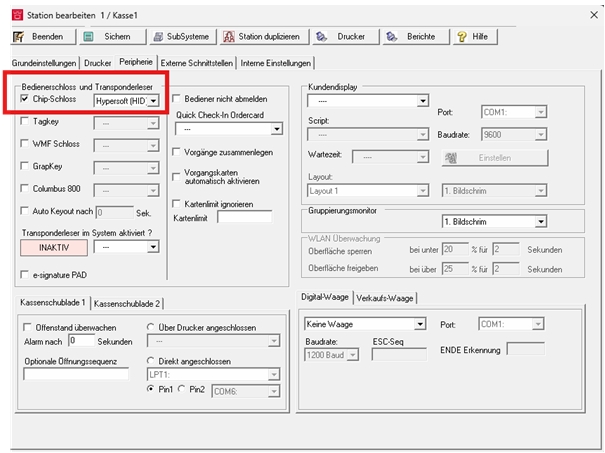Click the Beenden toolbar icon

point(19,37)
